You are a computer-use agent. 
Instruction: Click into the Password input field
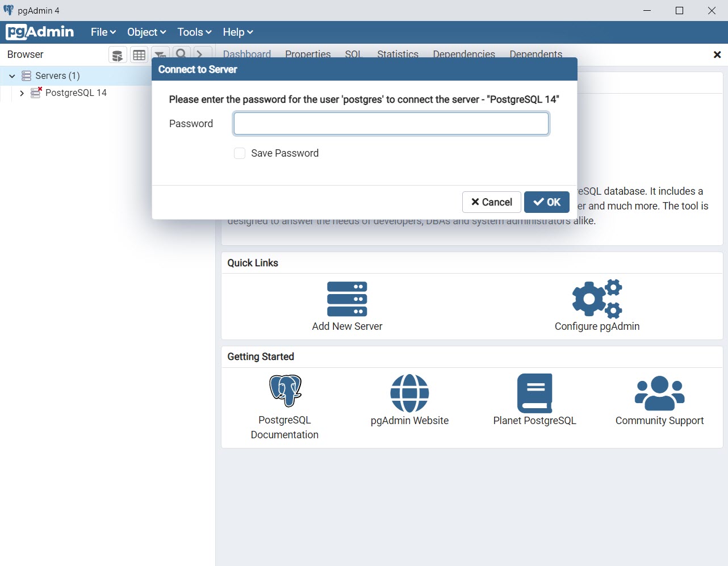391,124
